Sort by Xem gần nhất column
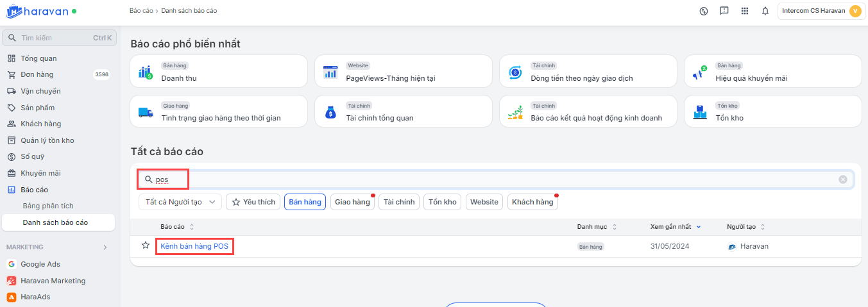The image size is (868, 307). pyautogui.click(x=674, y=227)
